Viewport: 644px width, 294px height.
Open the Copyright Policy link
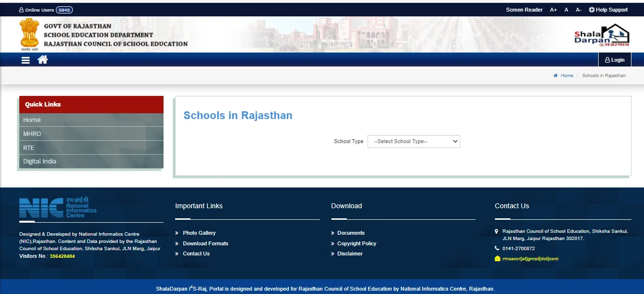pyautogui.click(x=356, y=243)
